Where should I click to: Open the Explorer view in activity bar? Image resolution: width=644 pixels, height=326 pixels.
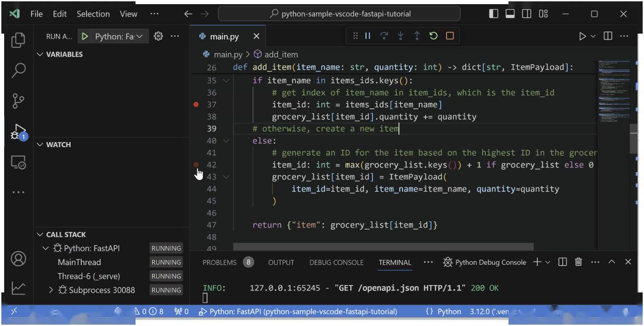(x=18, y=40)
